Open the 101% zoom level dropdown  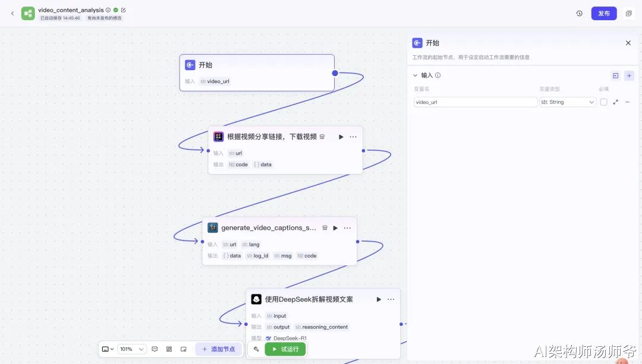[x=132, y=349]
